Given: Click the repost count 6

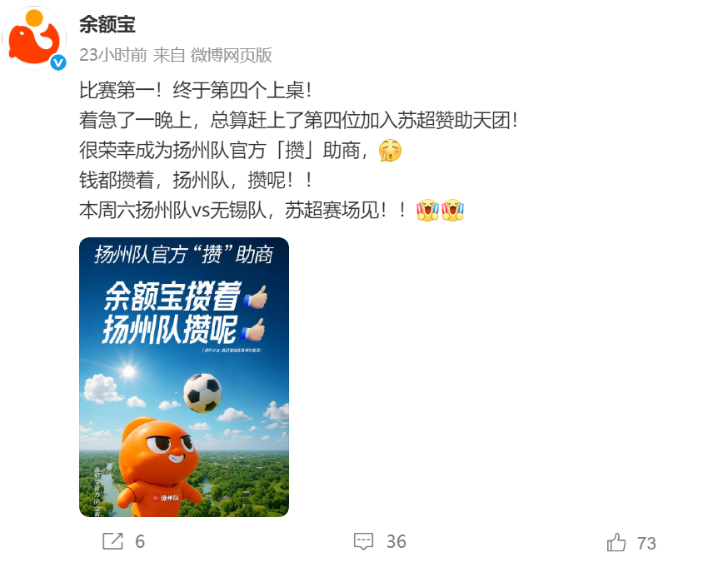Looking at the screenshot, I should click(140, 541).
